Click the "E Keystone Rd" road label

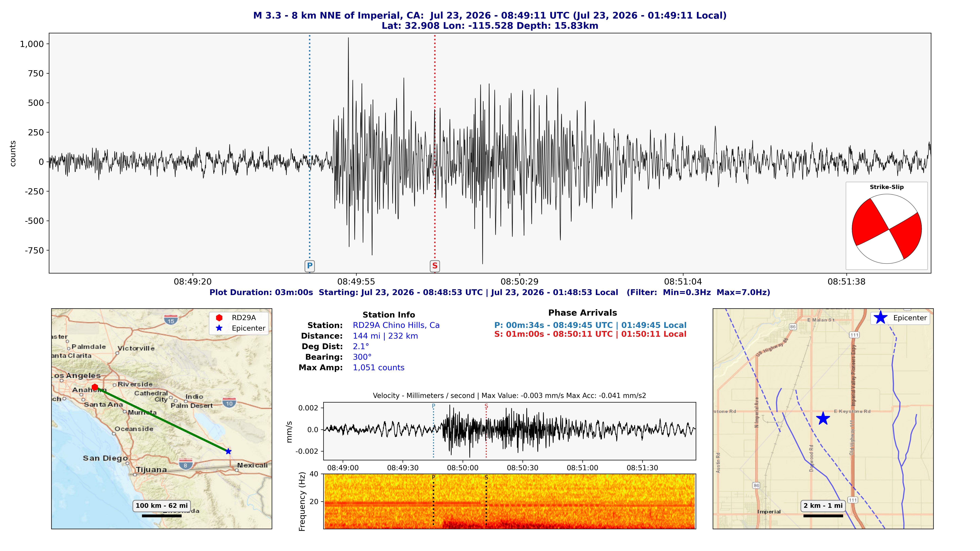coord(852,411)
